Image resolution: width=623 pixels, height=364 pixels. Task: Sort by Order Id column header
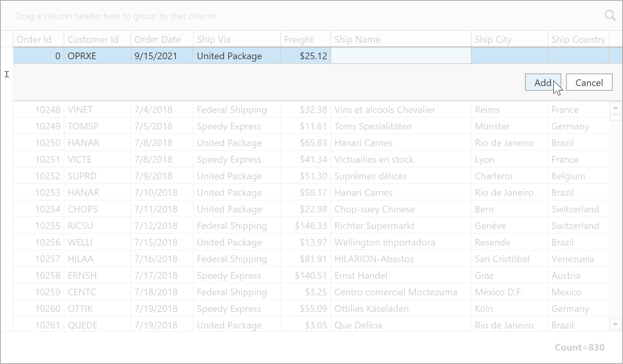coord(38,39)
